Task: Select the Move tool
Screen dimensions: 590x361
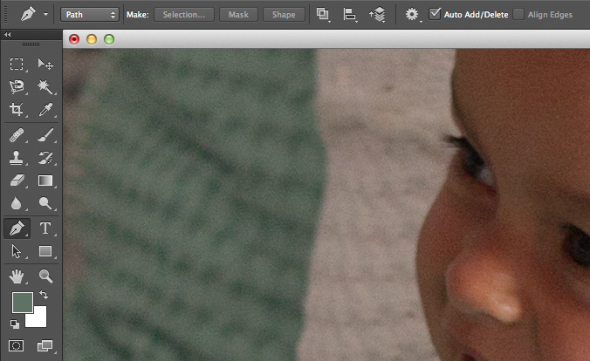Action: coord(45,64)
